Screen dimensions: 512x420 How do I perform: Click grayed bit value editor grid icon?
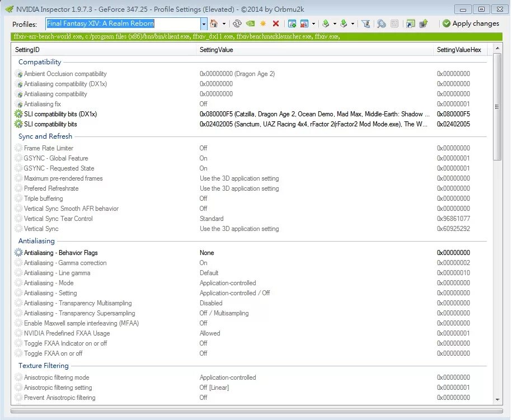[394, 23]
